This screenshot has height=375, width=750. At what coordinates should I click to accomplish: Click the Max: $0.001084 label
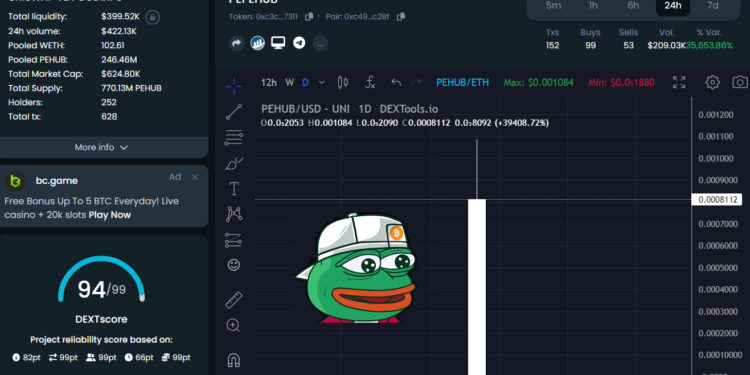point(539,82)
